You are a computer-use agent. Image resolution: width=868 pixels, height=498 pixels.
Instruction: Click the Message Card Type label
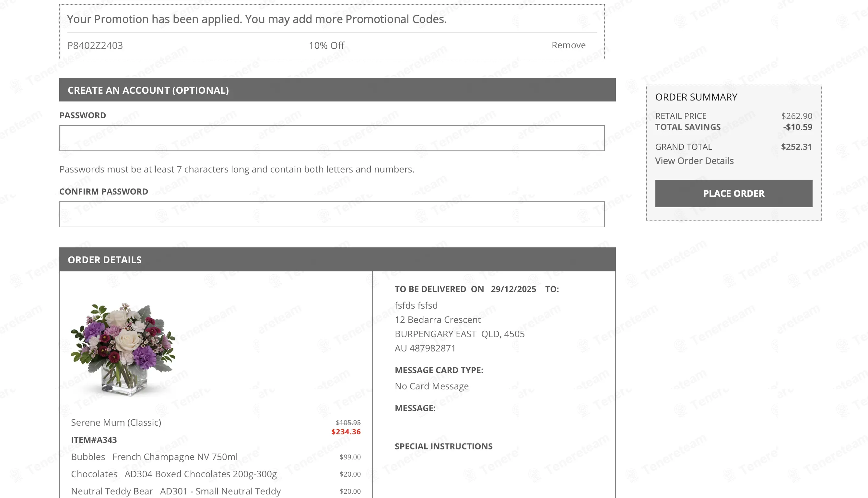click(x=439, y=370)
